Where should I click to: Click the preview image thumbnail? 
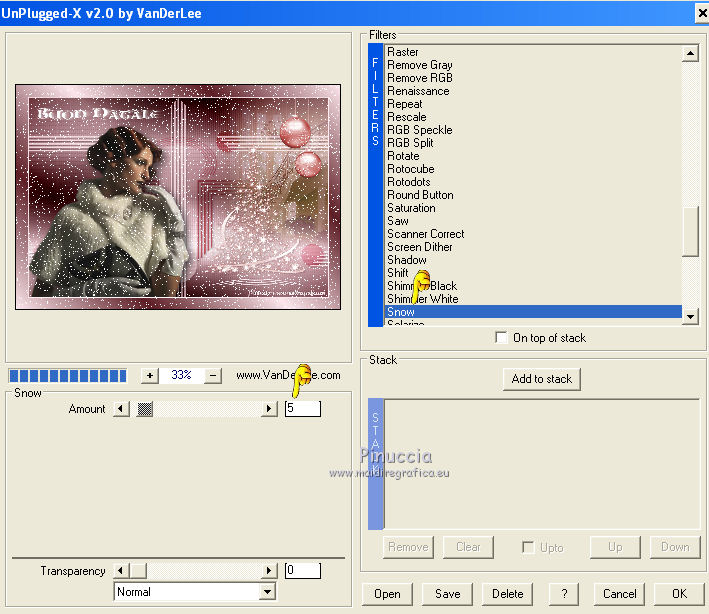click(178, 197)
